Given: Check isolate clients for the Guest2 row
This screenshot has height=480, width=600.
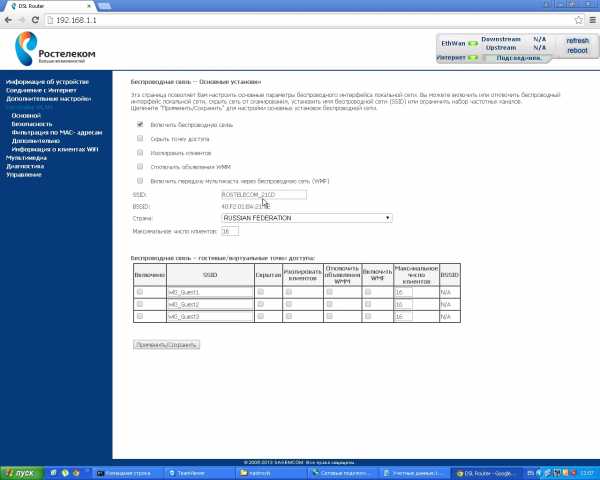Looking at the screenshot, I should coord(289,304).
